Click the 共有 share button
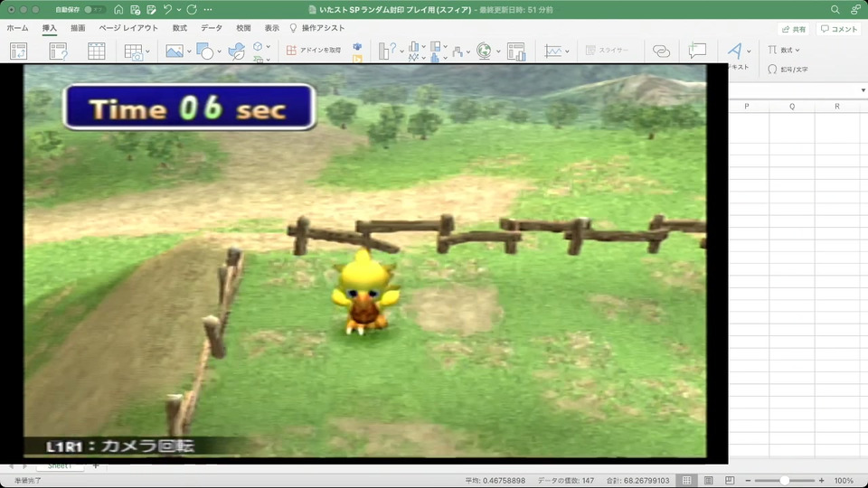The width and height of the screenshot is (868, 488). click(794, 29)
